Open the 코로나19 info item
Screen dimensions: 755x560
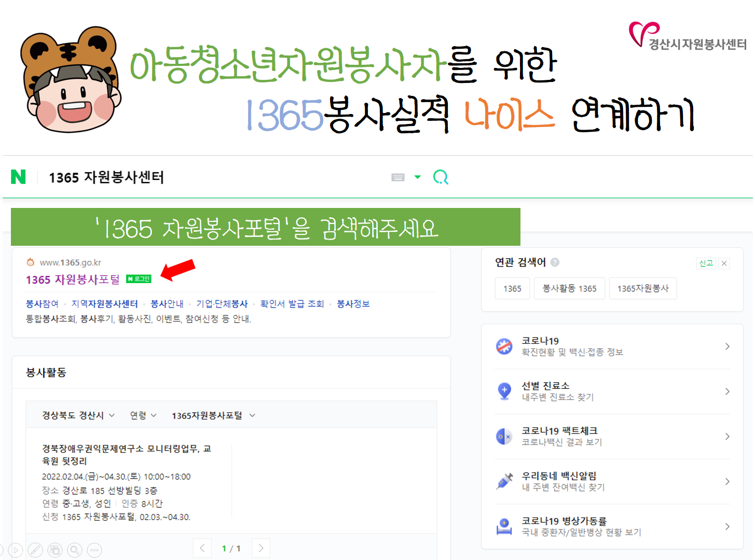pyautogui.click(x=612, y=346)
